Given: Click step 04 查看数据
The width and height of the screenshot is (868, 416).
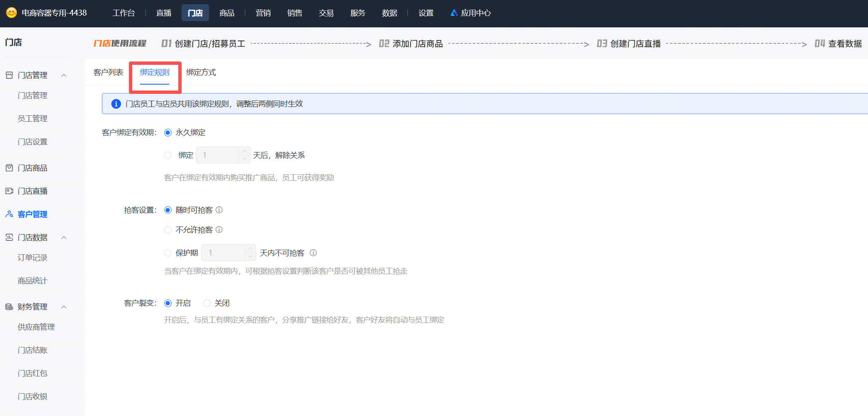Looking at the screenshot, I should pos(838,44).
